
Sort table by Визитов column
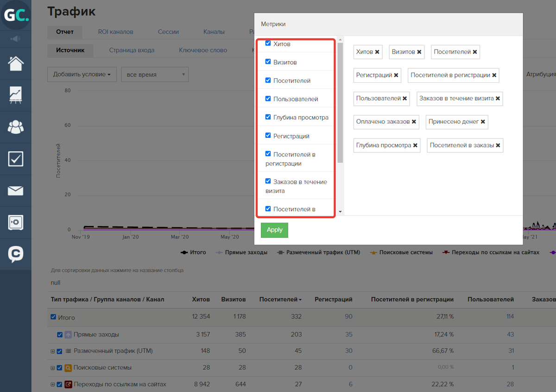234,299
